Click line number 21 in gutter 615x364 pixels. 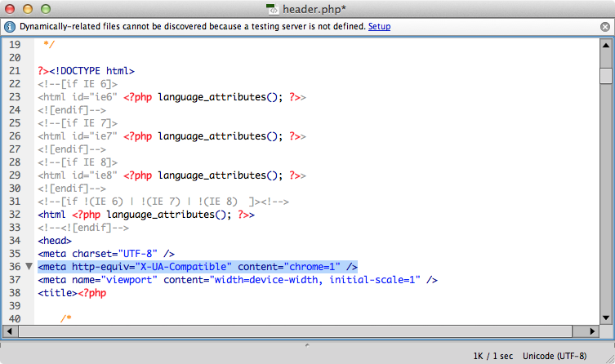click(15, 70)
